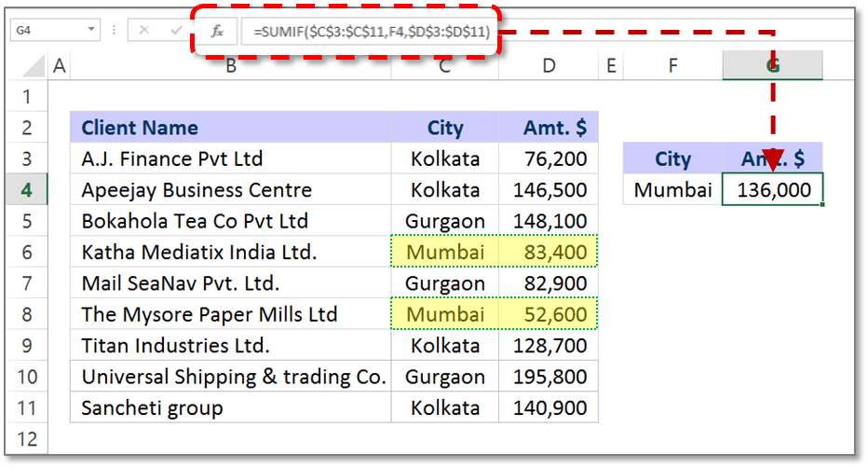Click the City header cell in column C
868x468 pixels.
[x=444, y=128]
